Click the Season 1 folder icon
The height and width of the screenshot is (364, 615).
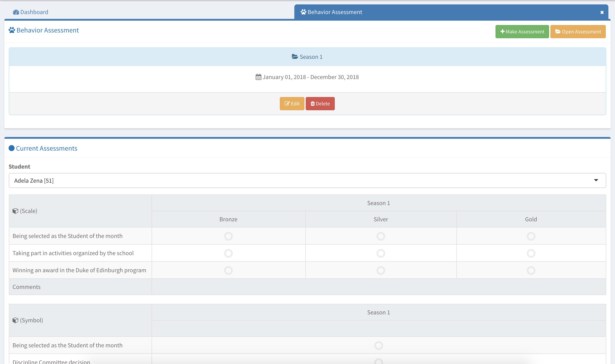(295, 57)
